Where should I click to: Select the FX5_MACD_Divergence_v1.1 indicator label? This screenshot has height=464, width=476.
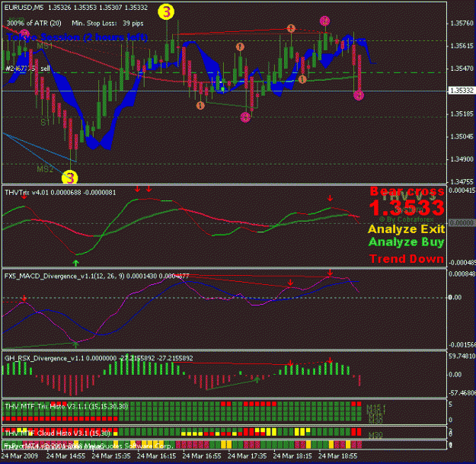click(97, 276)
